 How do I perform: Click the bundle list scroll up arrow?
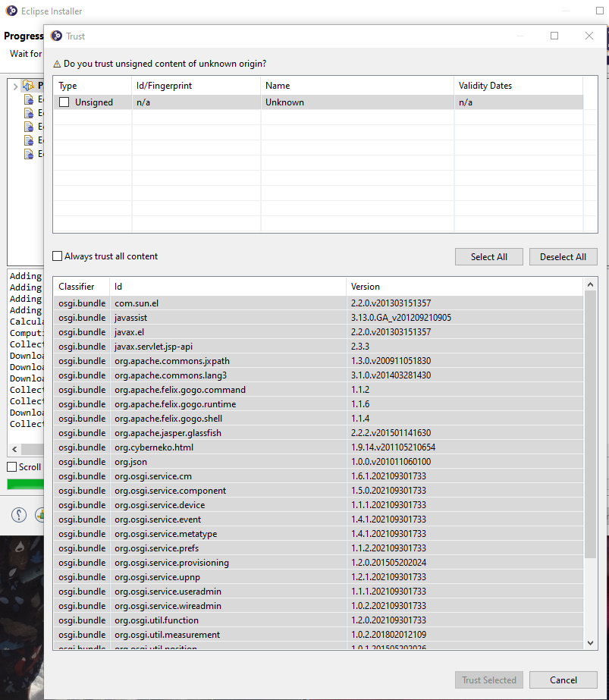(x=590, y=284)
